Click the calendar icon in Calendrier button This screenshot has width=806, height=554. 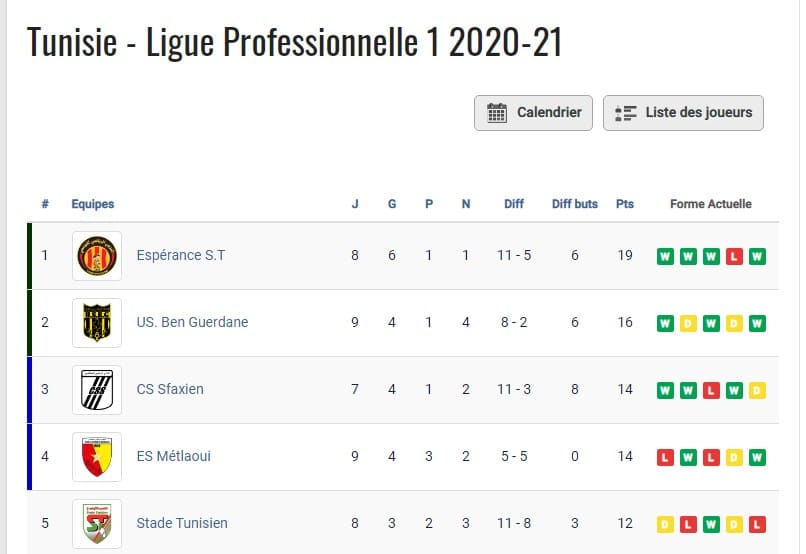(x=497, y=113)
